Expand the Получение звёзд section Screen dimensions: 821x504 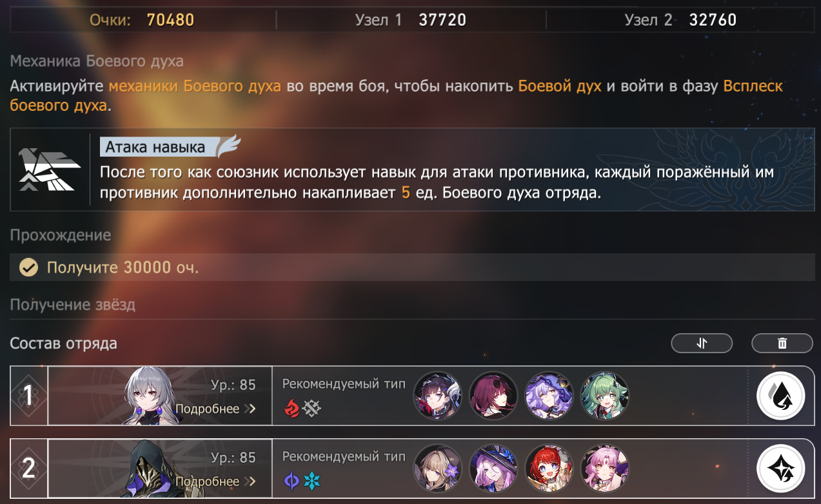click(x=73, y=305)
